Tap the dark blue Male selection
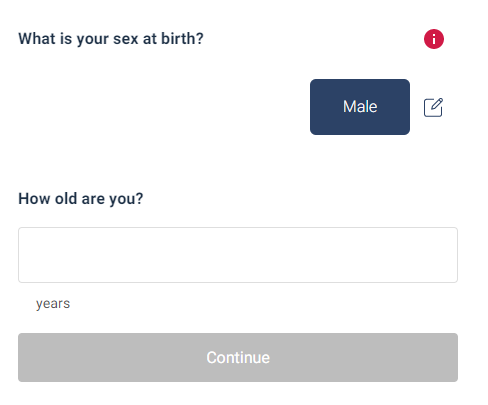 (360, 107)
